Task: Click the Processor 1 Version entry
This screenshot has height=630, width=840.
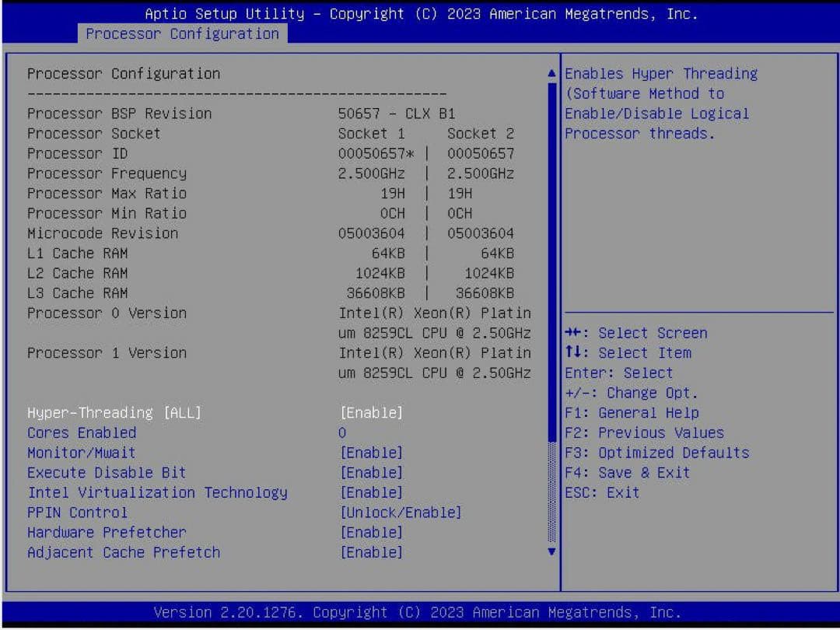Action: [107, 352]
